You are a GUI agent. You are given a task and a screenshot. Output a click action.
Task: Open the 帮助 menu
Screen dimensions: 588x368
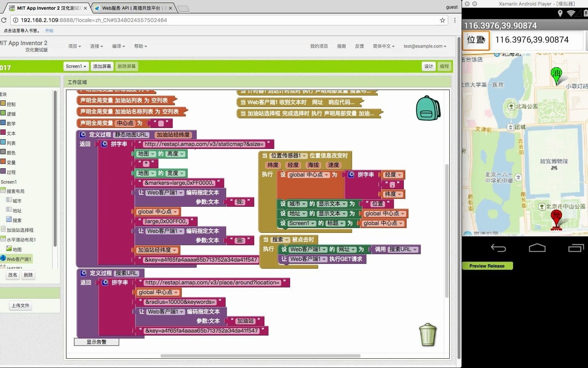click(141, 46)
